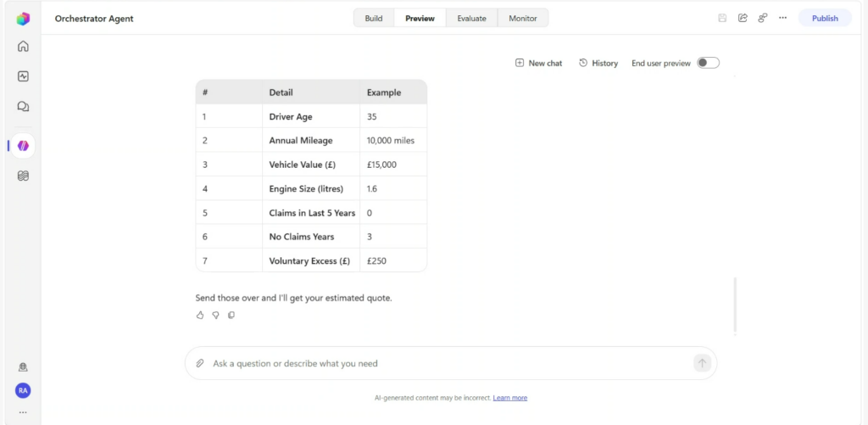Toggle End user preview switch

708,63
